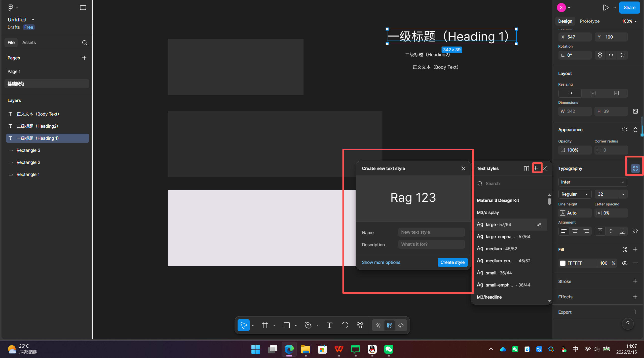Toggle Appearance layer visibility eye

coord(624,130)
